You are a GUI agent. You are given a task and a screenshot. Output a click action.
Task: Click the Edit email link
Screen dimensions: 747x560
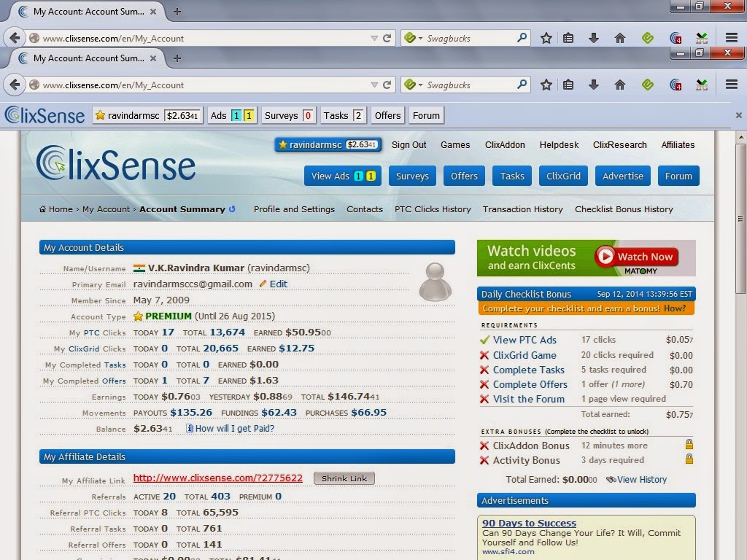(278, 284)
